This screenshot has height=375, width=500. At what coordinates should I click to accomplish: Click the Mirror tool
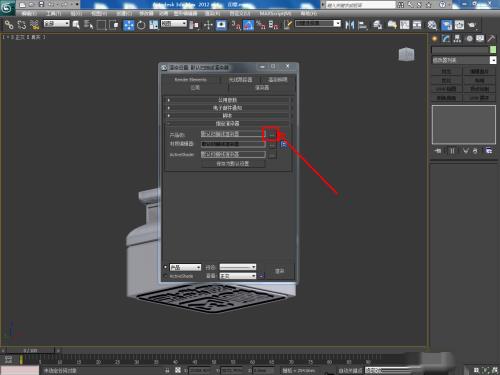click(x=349, y=25)
